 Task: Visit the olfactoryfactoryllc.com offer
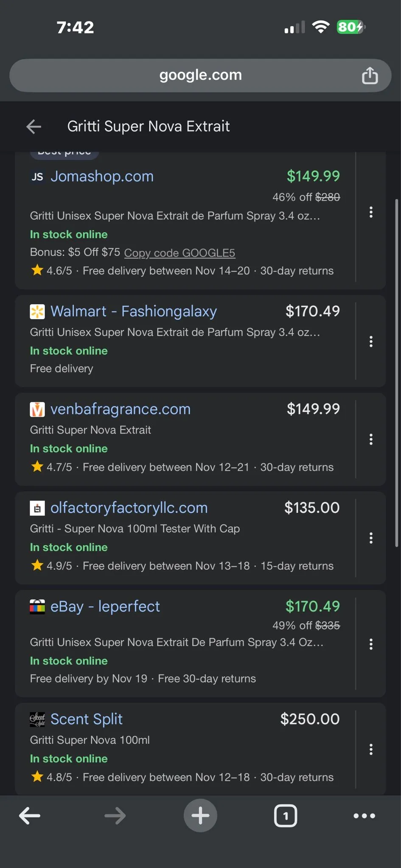pos(129,508)
